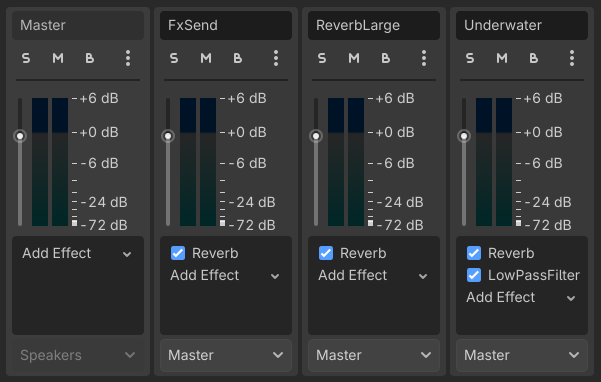Screen dimensions: 601x382
Task: Select the LowPassFilter effect label on Underwater
Action: [534, 275]
